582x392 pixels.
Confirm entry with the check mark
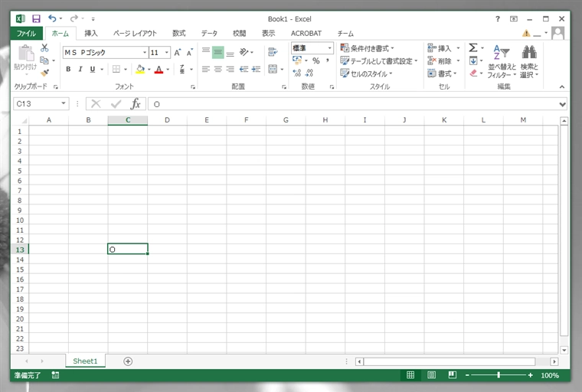coord(116,104)
